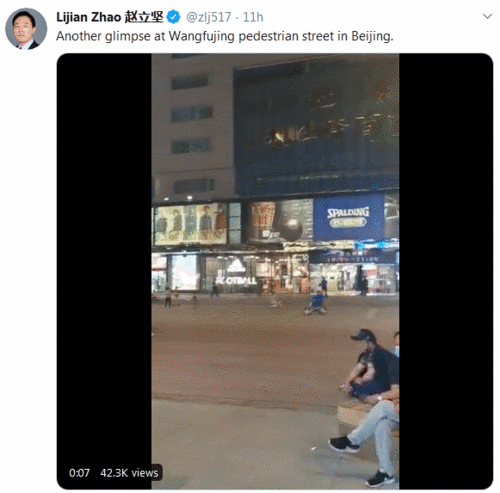Open Lijian Zhao's profile avatar
This screenshot has height=493, width=500.
(26, 29)
